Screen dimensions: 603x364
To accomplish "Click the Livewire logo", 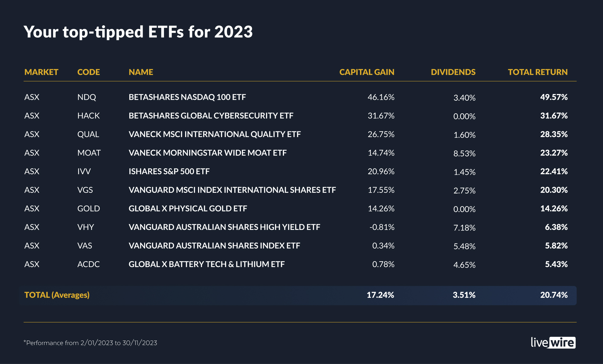I will click(x=553, y=343).
